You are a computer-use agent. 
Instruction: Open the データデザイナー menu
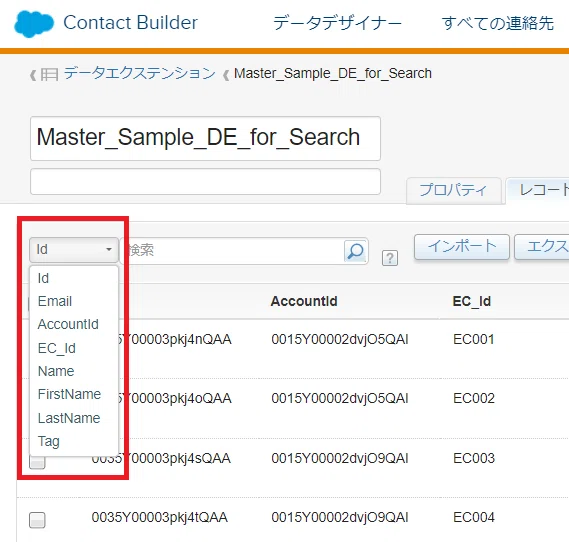click(x=337, y=23)
